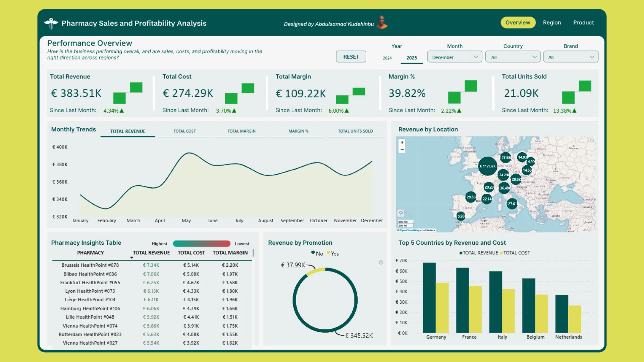Click the caduceus pharmacy logo icon
This screenshot has height=362, width=644.
(x=51, y=23)
